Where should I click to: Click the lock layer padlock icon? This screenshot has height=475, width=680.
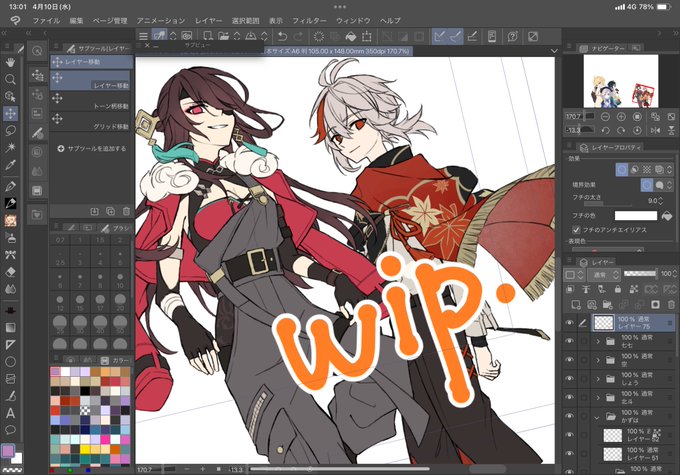pyautogui.click(x=618, y=289)
